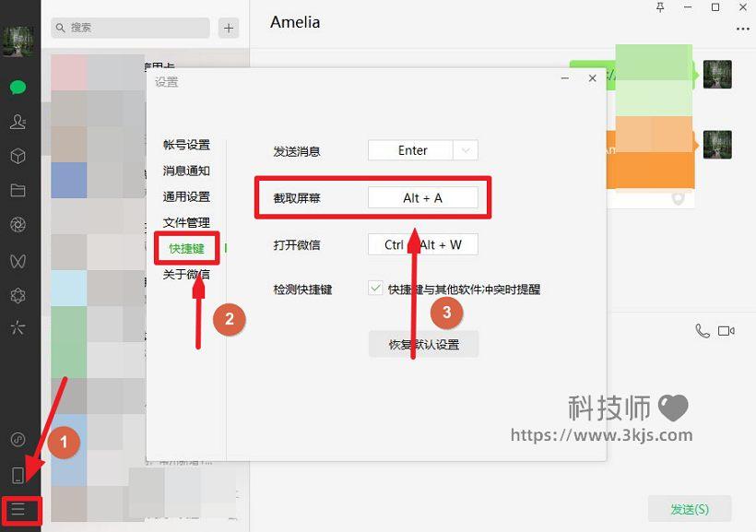Click the mobile phone icon in the sidebar
The height and width of the screenshot is (532, 756).
(x=18, y=475)
